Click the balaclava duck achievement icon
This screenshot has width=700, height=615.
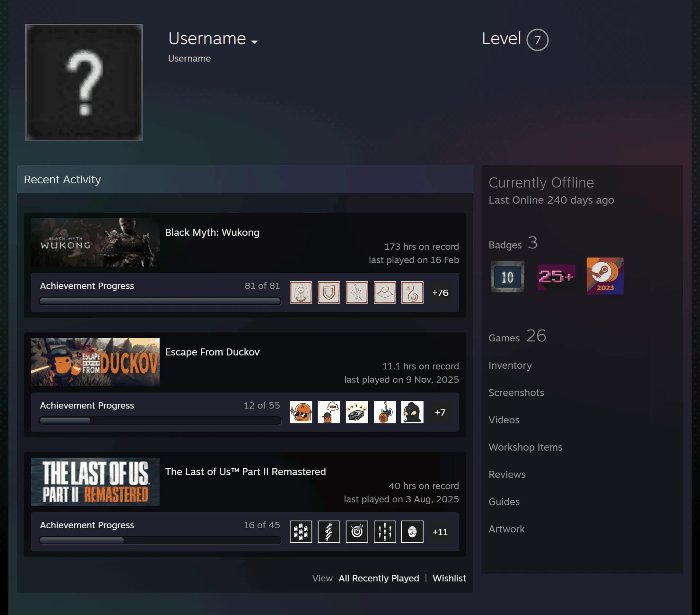[x=412, y=412]
